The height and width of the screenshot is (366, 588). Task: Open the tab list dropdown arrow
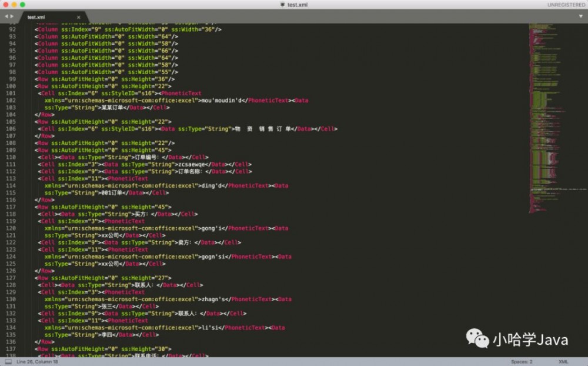[x=580, y=16]
